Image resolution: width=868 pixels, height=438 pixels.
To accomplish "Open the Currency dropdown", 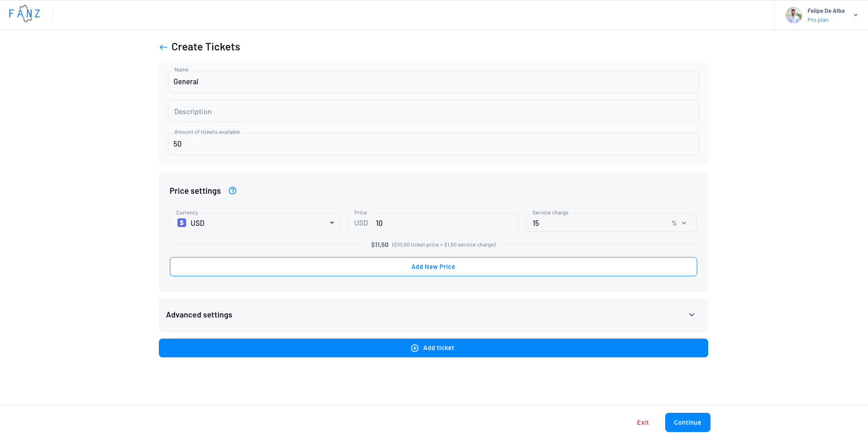I will [331, 223].
